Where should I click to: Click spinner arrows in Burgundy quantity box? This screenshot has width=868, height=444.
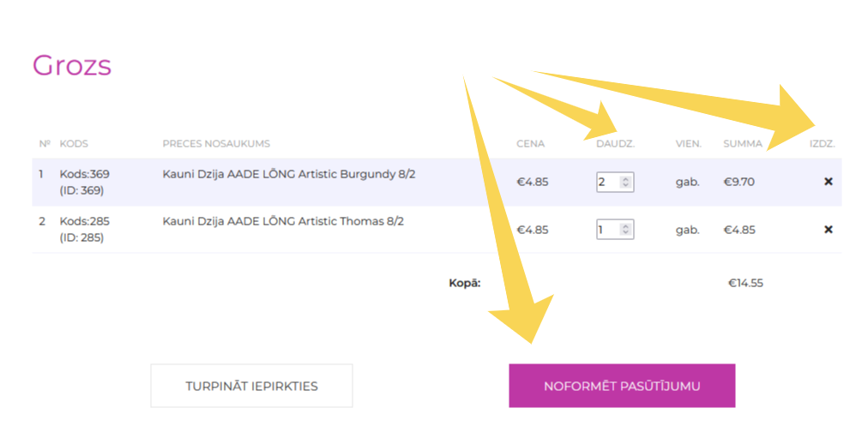coord(626,182)
